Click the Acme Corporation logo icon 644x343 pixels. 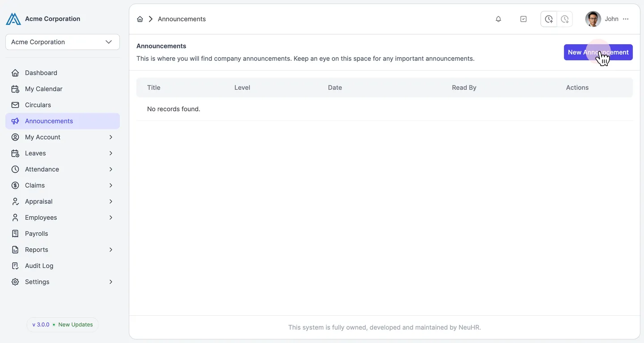point(13,19)
